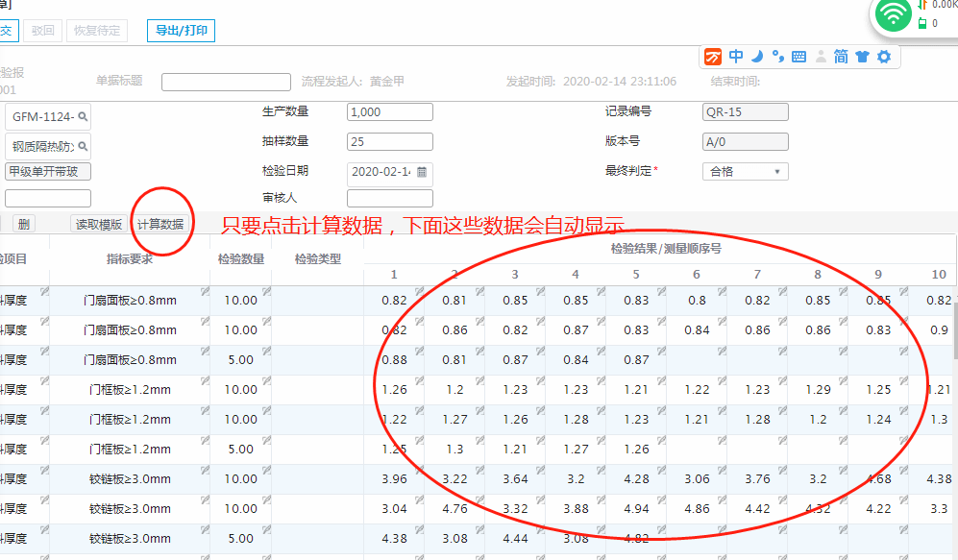Click search magnifier in 钢质隔热防火 field
The width and height of the screenshot is (958, 560).
click(84, 147)
